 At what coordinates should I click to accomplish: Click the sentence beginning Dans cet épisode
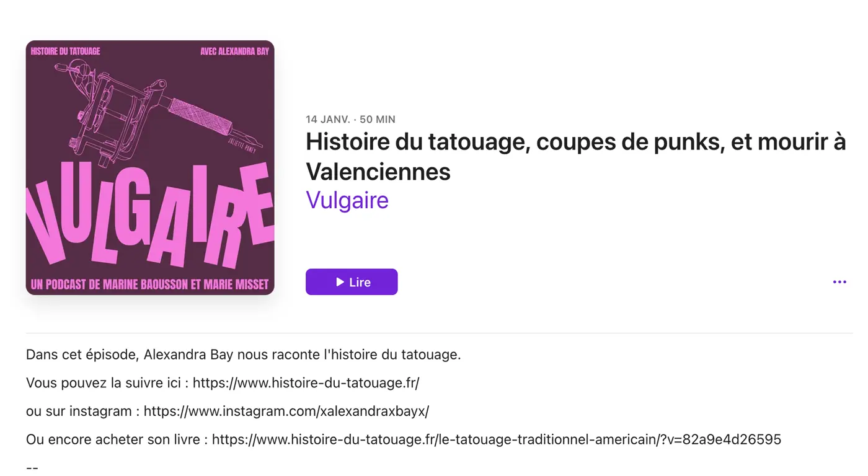coord(244,355)
